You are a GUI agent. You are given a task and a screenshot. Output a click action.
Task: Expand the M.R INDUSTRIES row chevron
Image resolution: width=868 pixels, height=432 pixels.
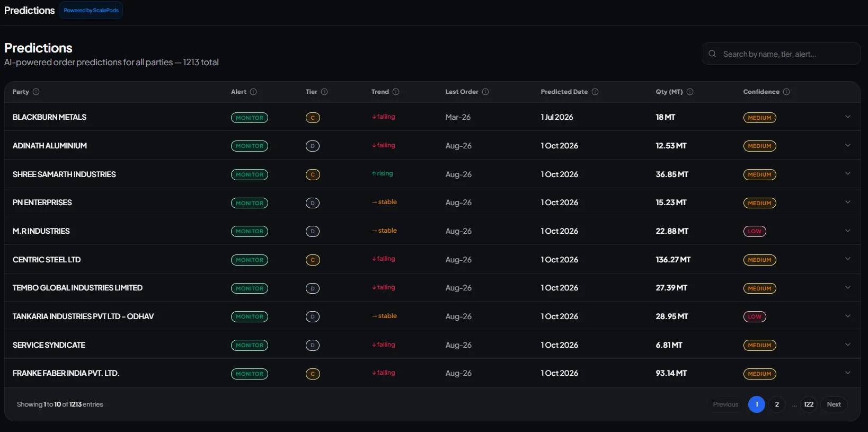[848, 231]
